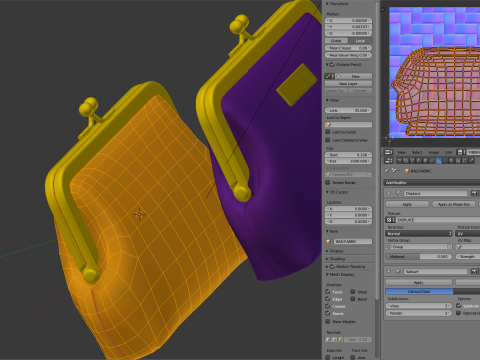Uncheck the Faces overlay checkbox

328,292
